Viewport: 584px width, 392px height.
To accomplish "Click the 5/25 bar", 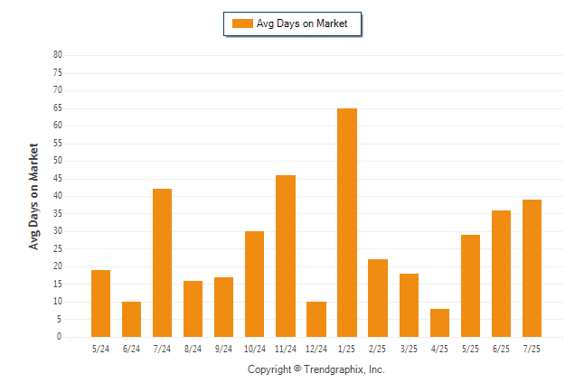I will point(470,286).
